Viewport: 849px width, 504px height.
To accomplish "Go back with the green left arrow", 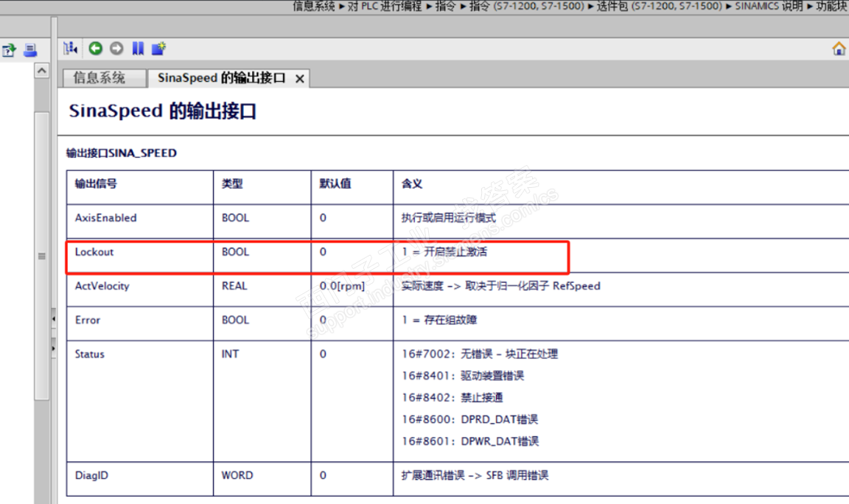I will click(x=95, y=49).
